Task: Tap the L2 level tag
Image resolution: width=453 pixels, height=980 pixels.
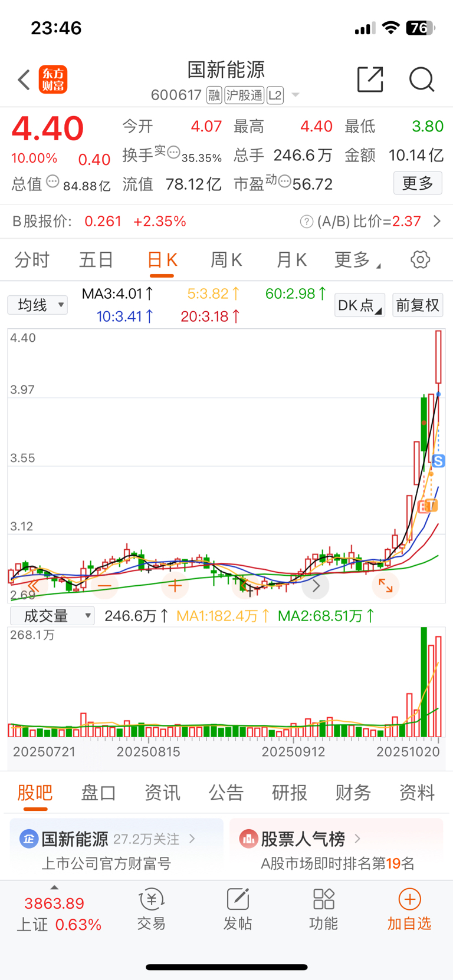Action: (275, 95)
